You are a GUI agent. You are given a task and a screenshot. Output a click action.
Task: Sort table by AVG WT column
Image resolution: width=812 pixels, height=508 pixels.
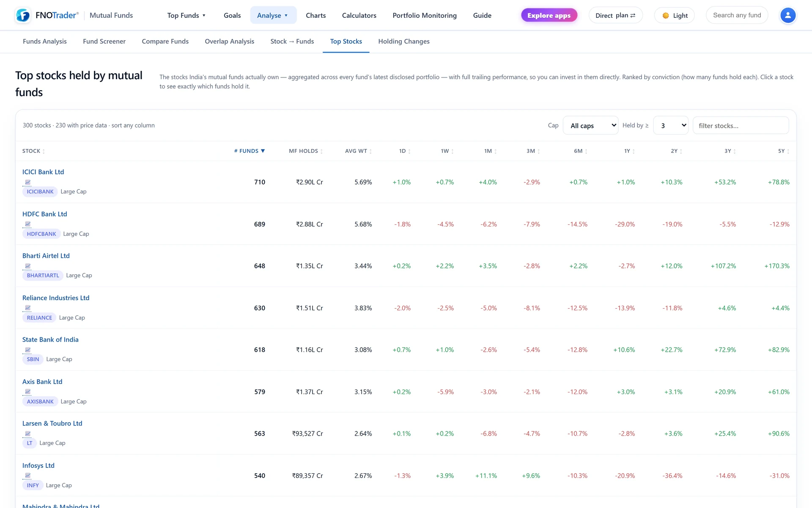coord(359,151)
